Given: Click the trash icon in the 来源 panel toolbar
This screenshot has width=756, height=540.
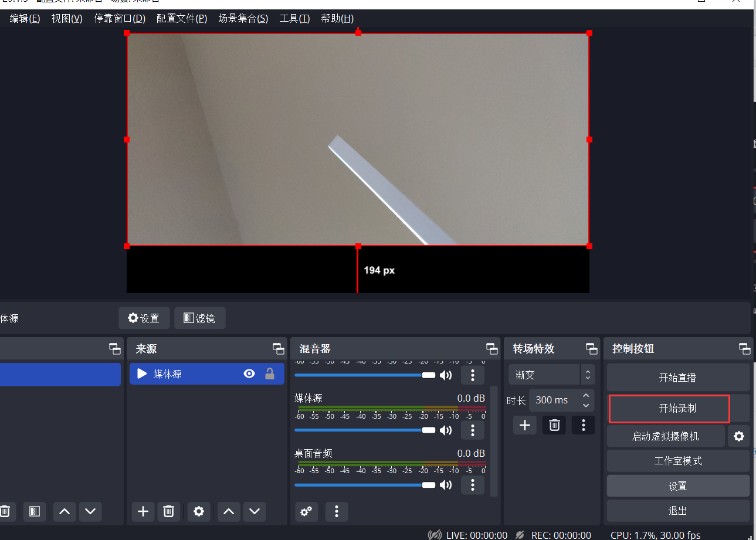Looking at the screenshot, I should coord(168,512).
